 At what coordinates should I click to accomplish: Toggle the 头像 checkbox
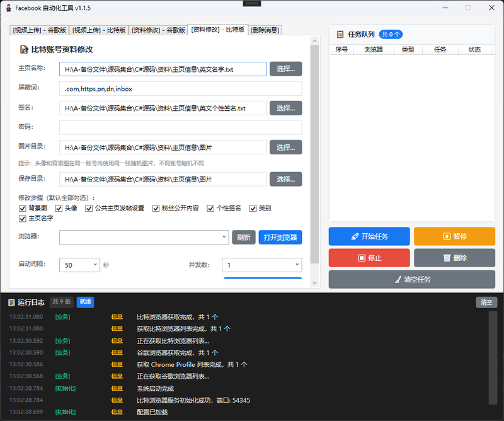(x=59, y=209)
